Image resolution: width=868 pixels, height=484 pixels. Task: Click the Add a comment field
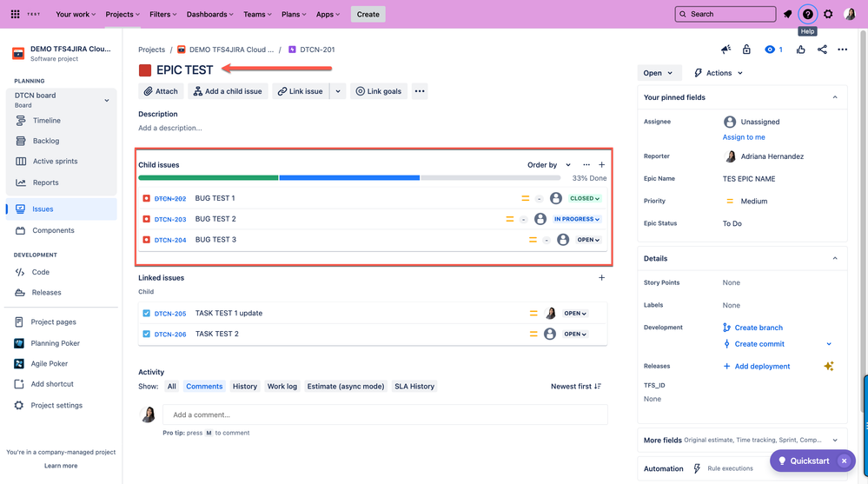click(385, 414)
